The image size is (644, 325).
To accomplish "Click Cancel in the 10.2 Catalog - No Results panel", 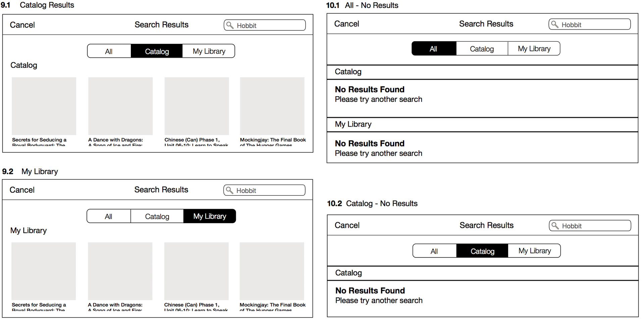I will coord(347,225).
